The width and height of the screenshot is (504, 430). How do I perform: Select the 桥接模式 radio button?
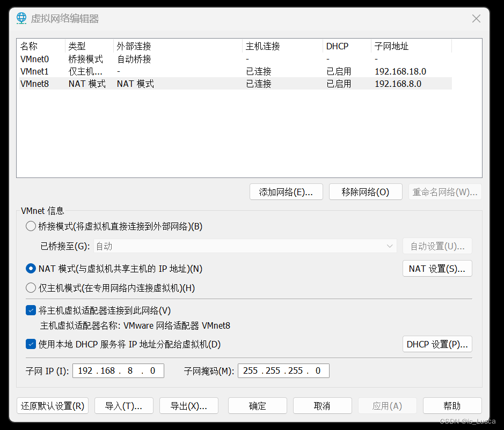coord(31,226)
